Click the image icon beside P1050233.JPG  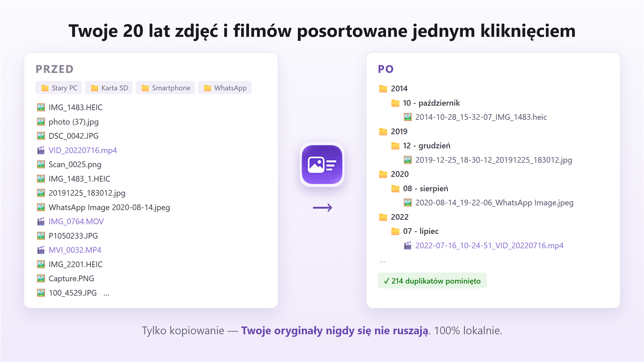tap(41, 236)
